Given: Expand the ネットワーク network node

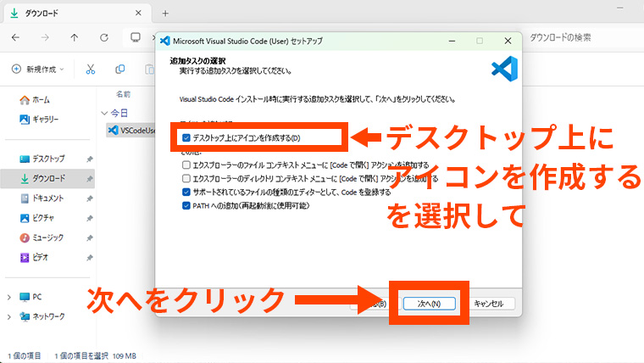Looking at the screenshot, I should 9,316.
